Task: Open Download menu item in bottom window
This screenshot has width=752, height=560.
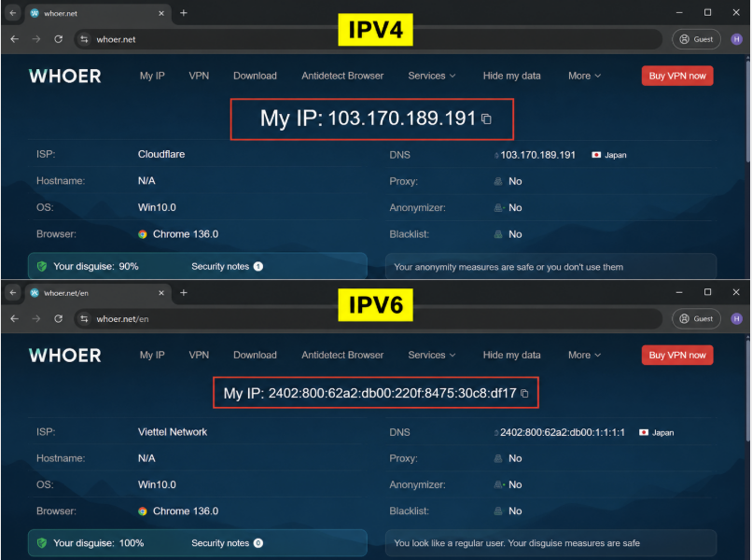Action: (255, 355)
